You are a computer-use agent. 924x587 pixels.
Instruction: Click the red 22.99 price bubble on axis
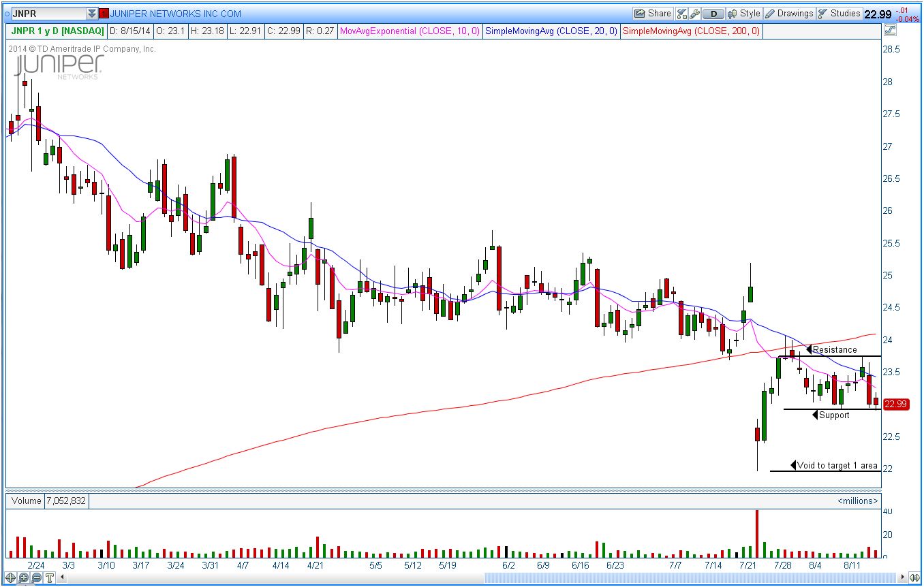(x=895, y=404)
